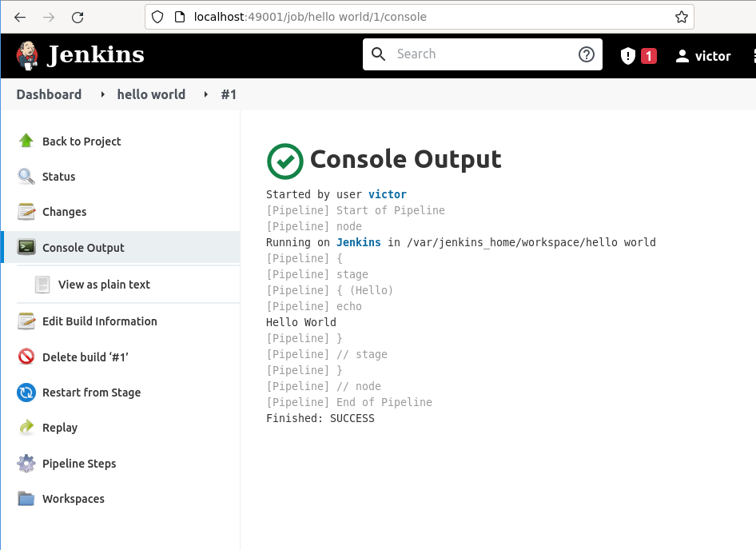This screenshot has width=756, height=550.
Task: Click the Pipeline Steps gear icon
Action: [26, 464]
